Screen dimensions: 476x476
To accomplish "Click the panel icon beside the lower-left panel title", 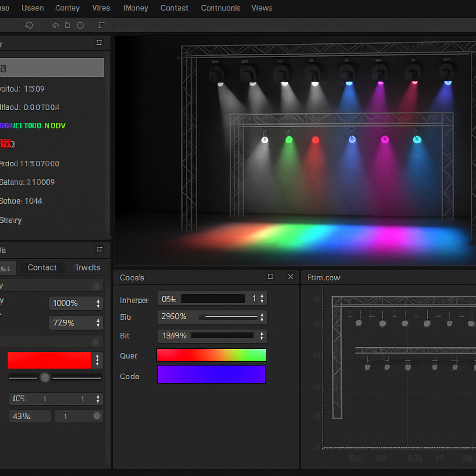I will (x=99, y=250).
